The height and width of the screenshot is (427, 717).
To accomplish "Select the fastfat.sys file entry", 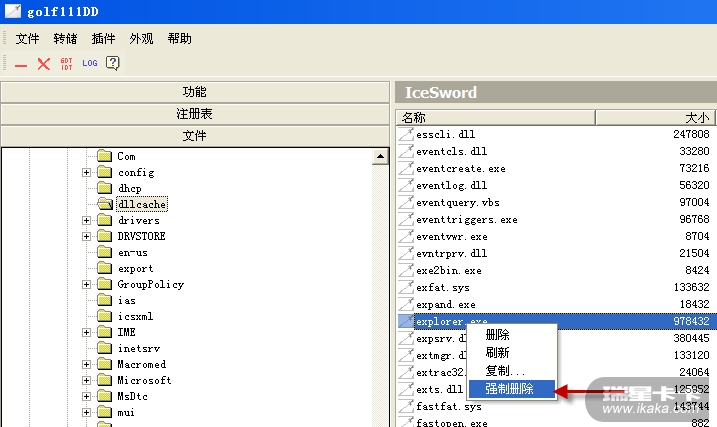I will [449, 406].
